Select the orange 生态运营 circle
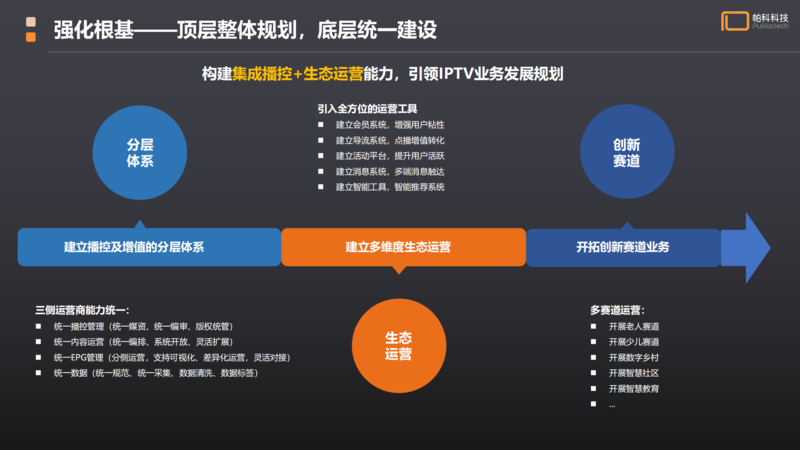This screenshot has width=800, height=450. [399, 346]
